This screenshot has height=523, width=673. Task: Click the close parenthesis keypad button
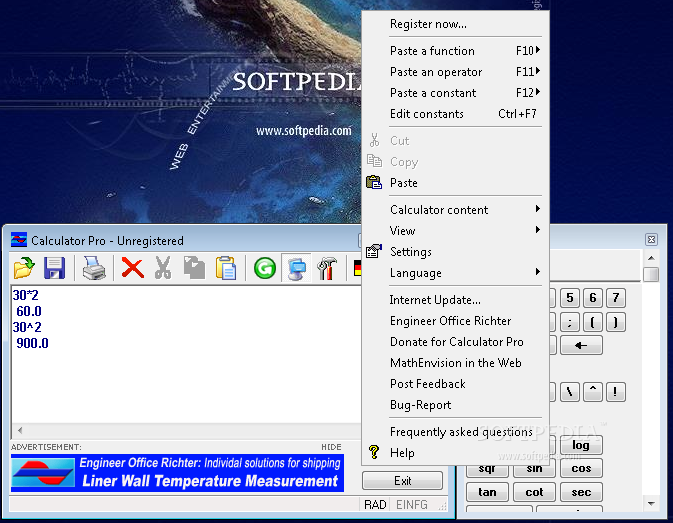click(616, 322)
